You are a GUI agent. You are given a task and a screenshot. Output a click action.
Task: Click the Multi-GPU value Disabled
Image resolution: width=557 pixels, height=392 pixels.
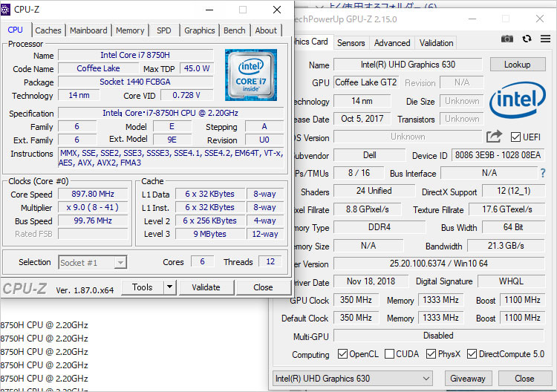point(438,336)
